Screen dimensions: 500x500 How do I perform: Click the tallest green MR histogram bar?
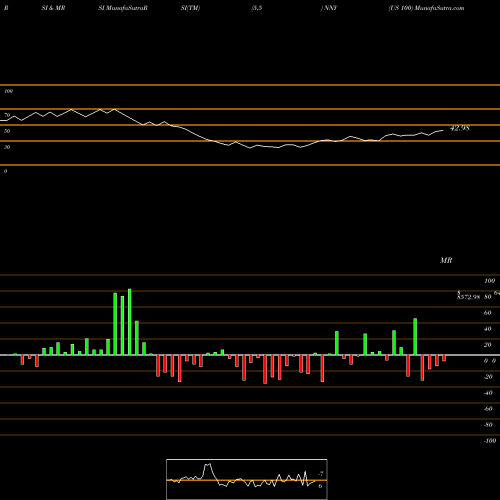pyautogui.click(x=130, y=322)
